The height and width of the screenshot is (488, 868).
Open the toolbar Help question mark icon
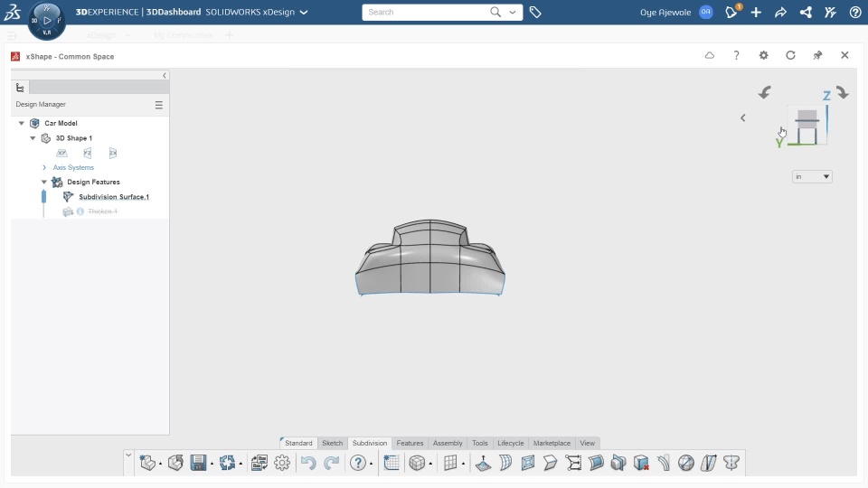pos(358,463)
